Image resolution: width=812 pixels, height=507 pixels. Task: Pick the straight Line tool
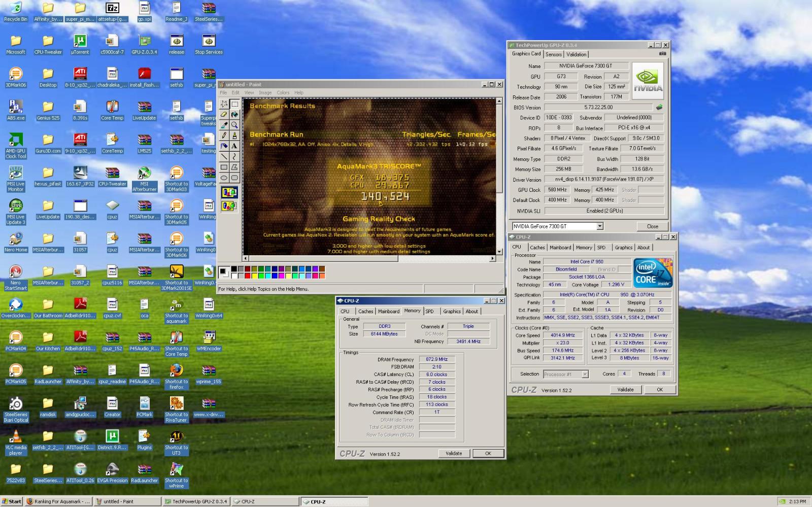point(224,157)
